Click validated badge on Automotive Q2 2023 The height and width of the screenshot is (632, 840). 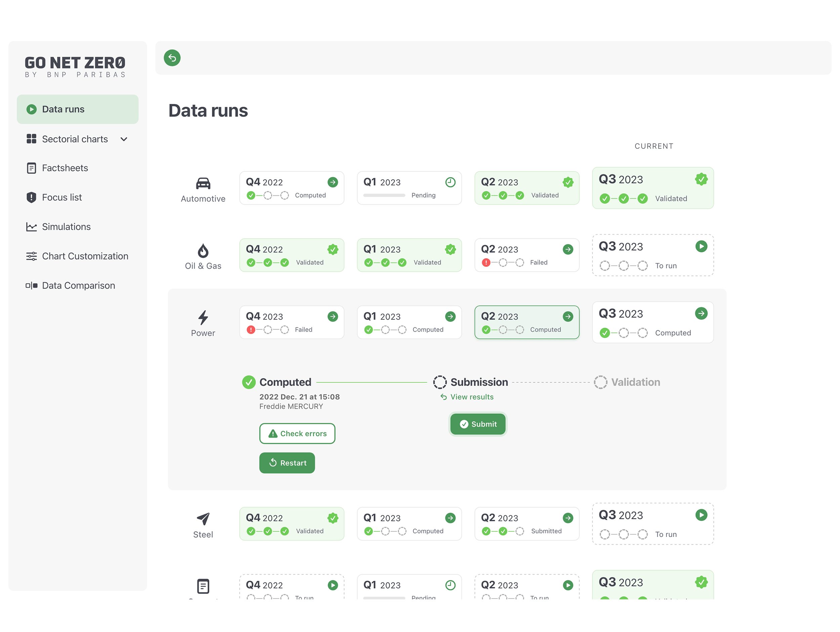[568, 182]
